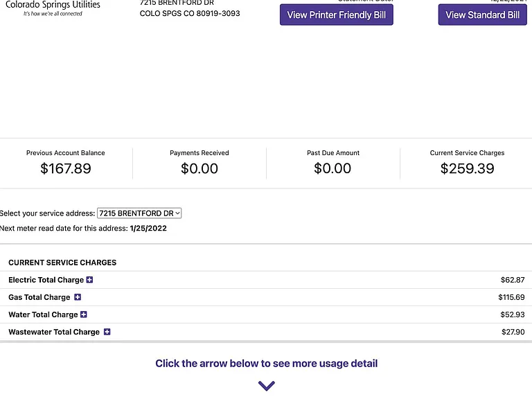Image resolution: width=532 pixels, height=399 pixels.
Task: Click the down arrow for usage detail
Action: tap(266, 386)
